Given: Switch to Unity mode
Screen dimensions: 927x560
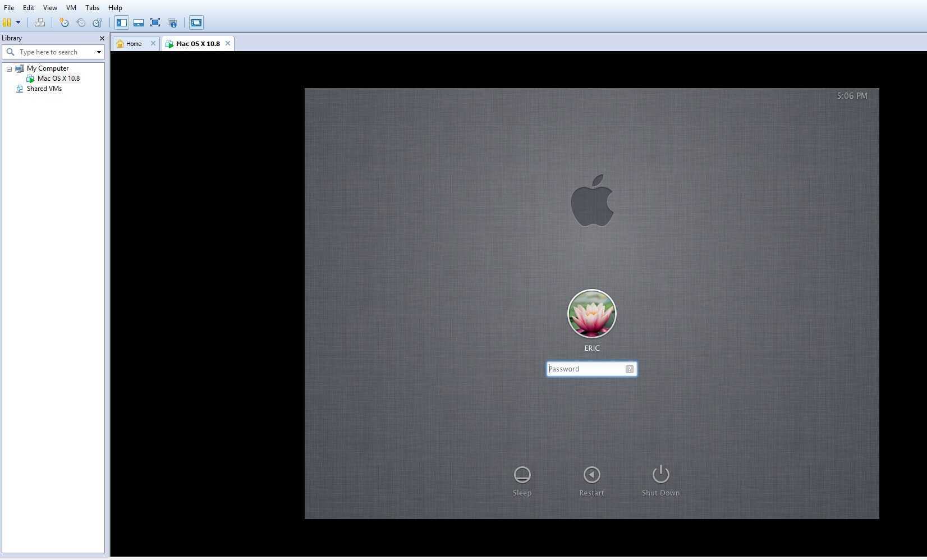Looking at the screenshot, I should coord(172,23).
